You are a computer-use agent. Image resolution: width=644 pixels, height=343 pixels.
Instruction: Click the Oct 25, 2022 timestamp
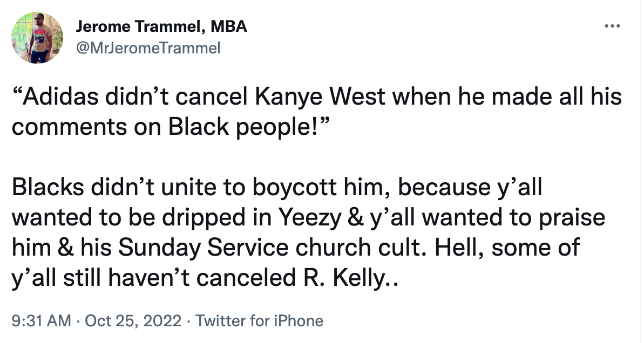[133, 320]
